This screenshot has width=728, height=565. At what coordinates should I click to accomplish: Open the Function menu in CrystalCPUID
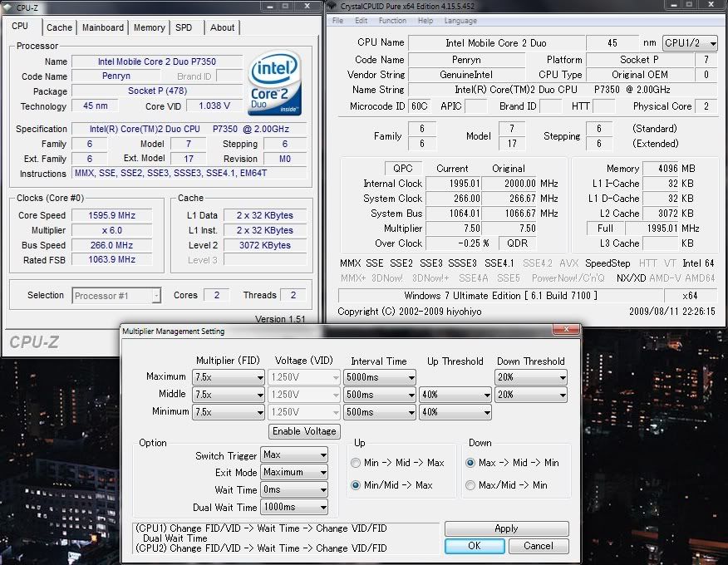(x=392, y=21)
